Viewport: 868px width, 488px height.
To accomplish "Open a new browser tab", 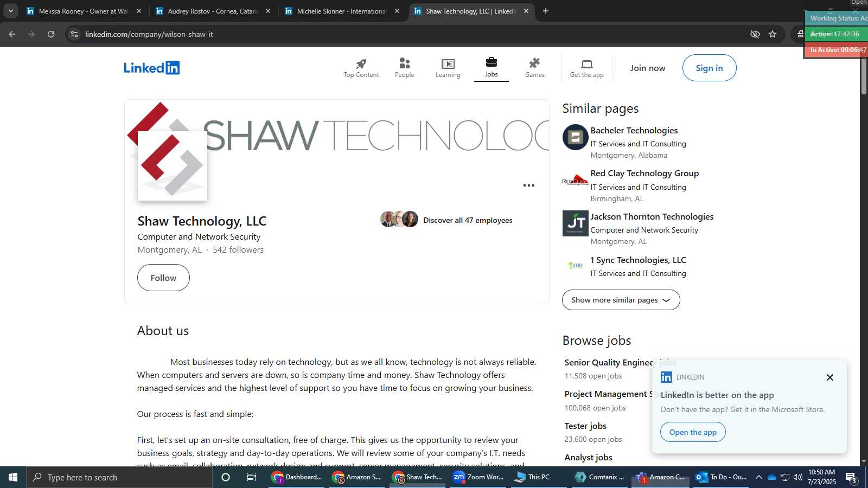I will 546,11.
